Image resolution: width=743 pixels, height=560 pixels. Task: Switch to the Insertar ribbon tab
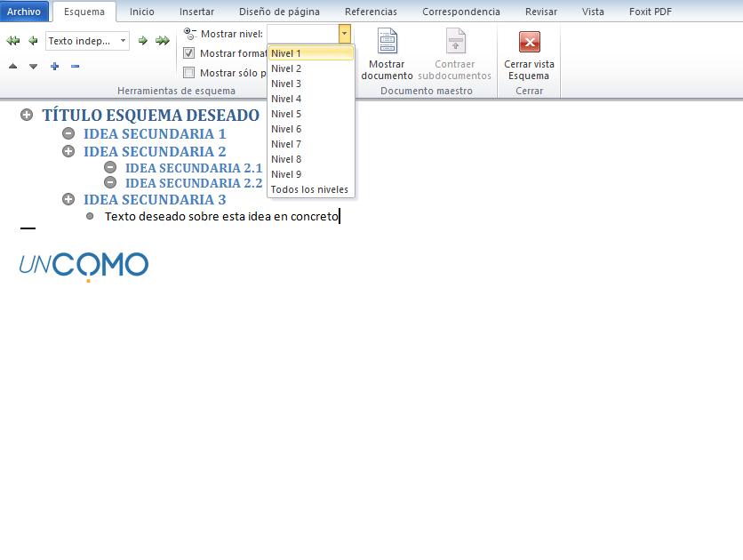[x=196, y=12]
